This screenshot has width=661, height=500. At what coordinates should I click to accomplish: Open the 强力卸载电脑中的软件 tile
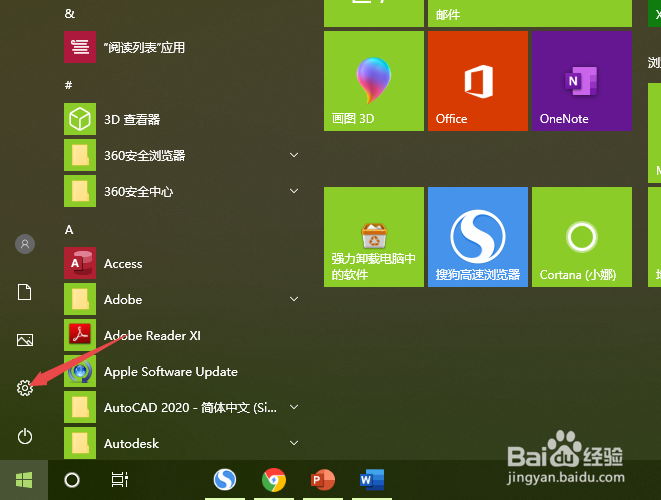[373, 237]
